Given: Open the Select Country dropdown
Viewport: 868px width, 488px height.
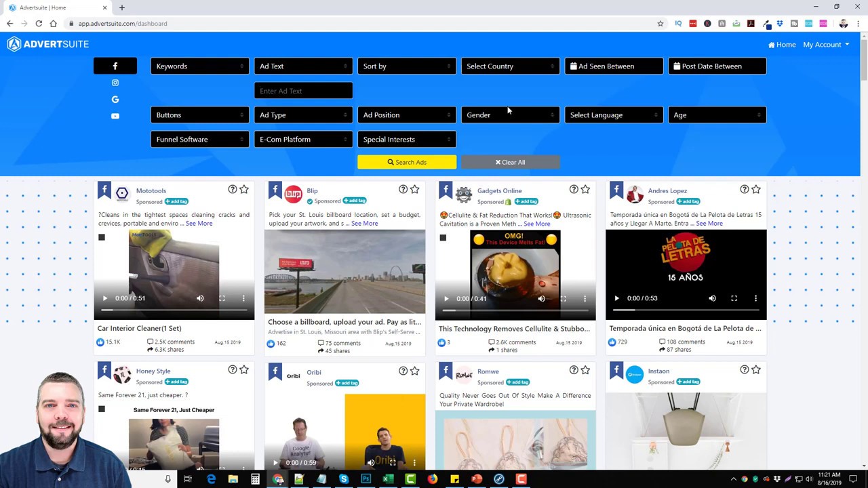Looking at the screenshot, I should [510, 66].
